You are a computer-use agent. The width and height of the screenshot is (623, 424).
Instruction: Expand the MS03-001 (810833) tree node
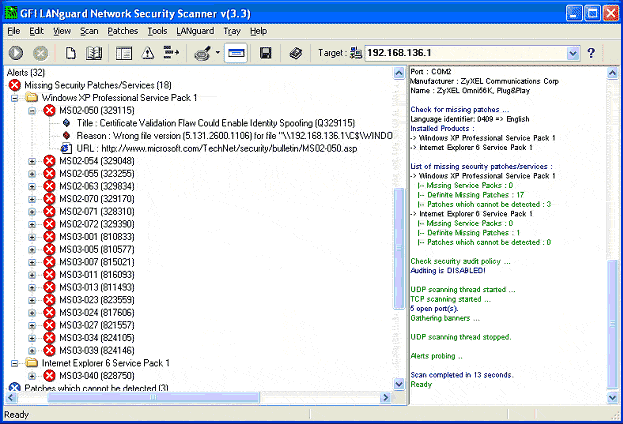coord(32,236)
